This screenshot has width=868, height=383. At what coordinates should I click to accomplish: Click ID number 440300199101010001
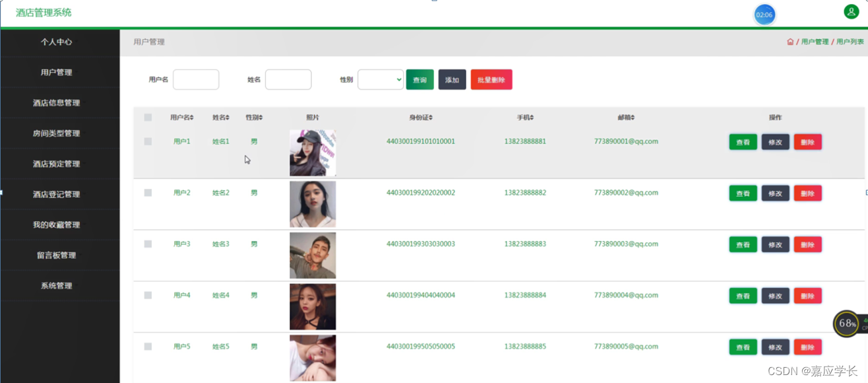tap(421, 141)
